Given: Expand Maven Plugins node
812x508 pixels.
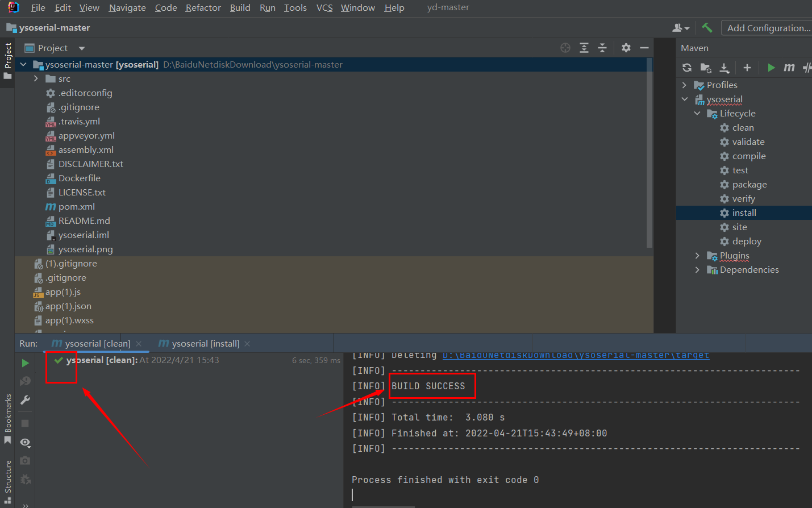Looking at the screenshot, I should coord(697,255).
